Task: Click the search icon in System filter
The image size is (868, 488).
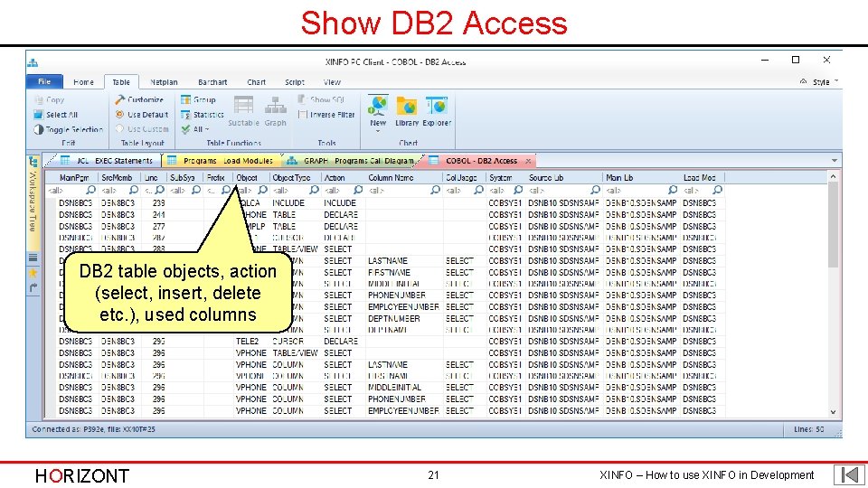Action: point(517,190)
